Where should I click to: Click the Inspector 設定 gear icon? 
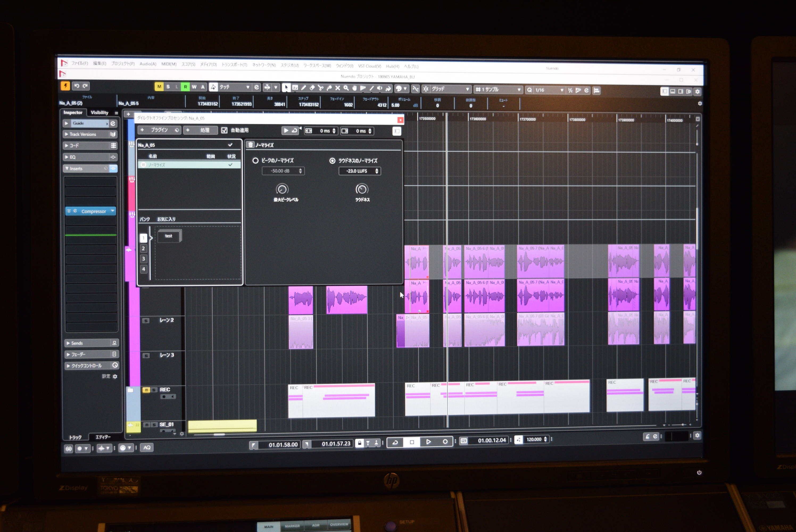(115, 376)
